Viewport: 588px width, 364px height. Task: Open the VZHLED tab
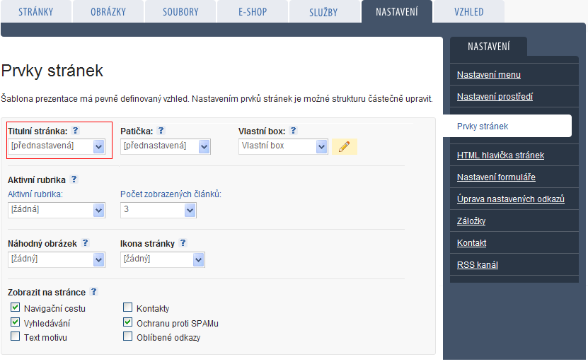click(x=468, y=11)
